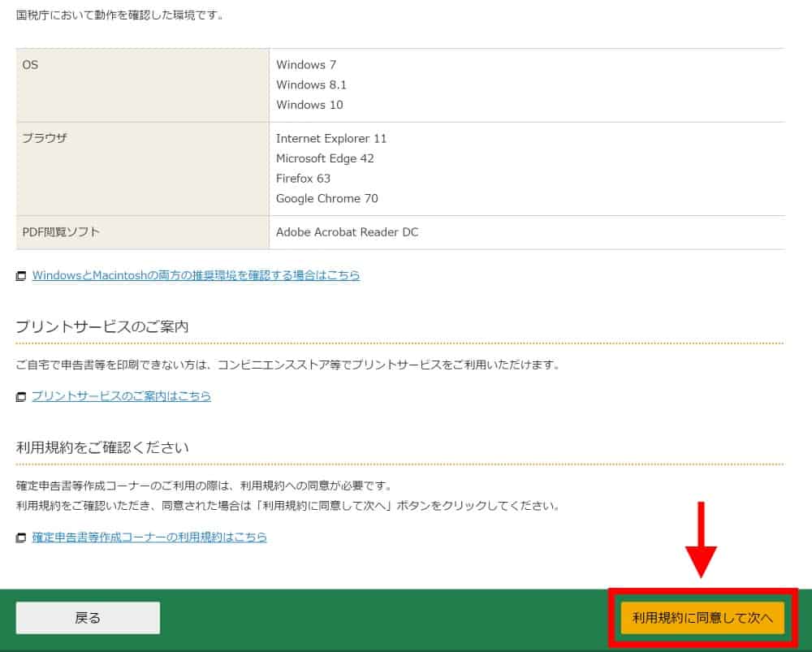The image size is (812, 652).
Task: Click the Windows 10 text in the table
Action: tap(309, 105)
